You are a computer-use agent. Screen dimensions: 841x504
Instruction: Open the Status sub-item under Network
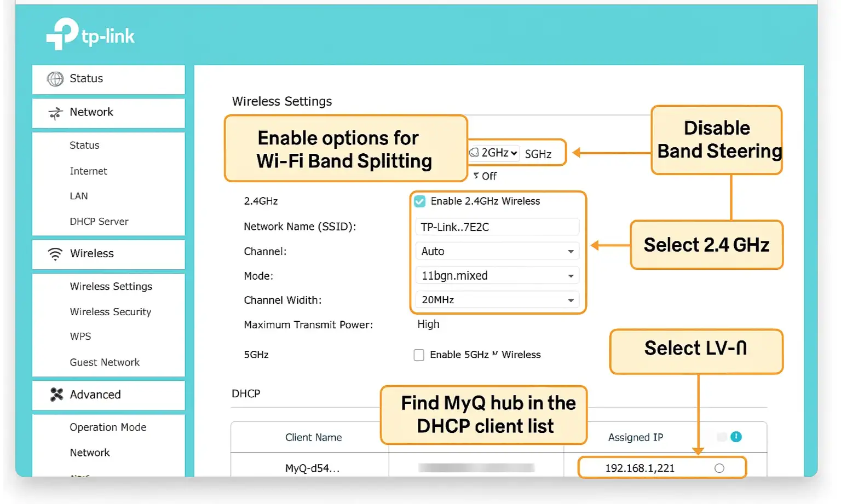click(84, 145)
